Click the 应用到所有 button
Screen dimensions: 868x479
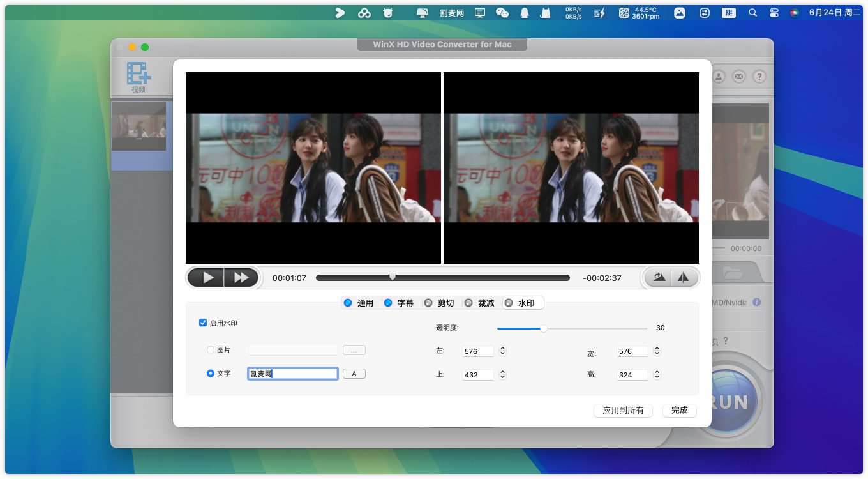[x=623, y=411]
